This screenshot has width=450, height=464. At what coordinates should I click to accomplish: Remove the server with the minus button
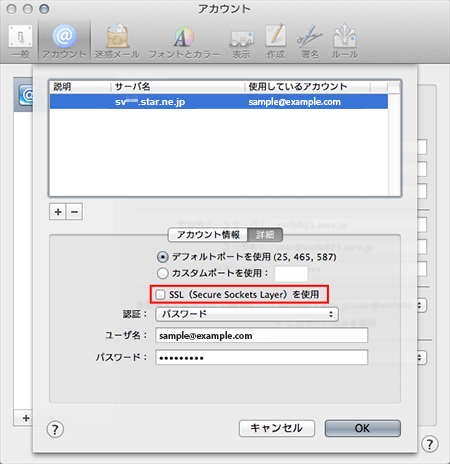coord(74,212)
